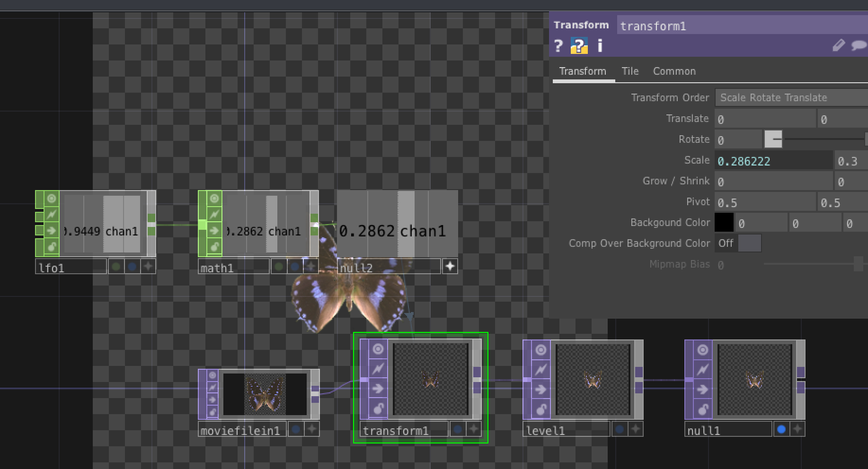Click the viewer circle flag on transform1
Viewport: 868px width, 469px height.
click(378, 349)
